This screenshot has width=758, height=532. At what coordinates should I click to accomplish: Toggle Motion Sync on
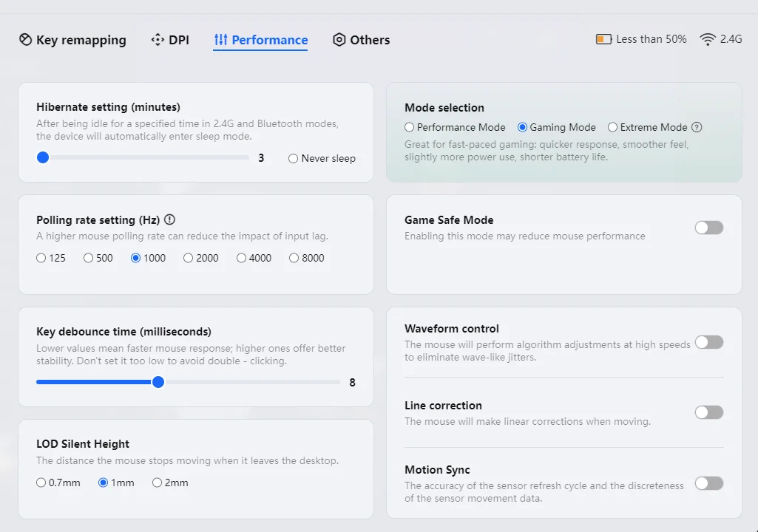[x=709, y=483]
